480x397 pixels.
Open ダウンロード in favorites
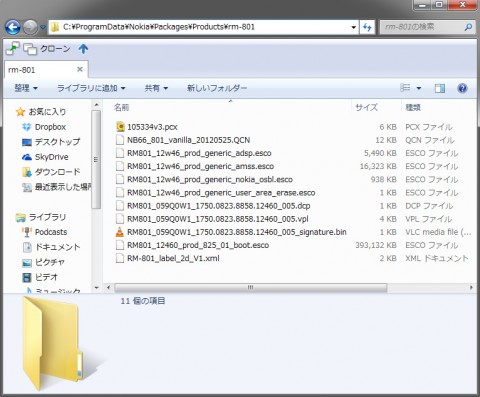(51, 172)
